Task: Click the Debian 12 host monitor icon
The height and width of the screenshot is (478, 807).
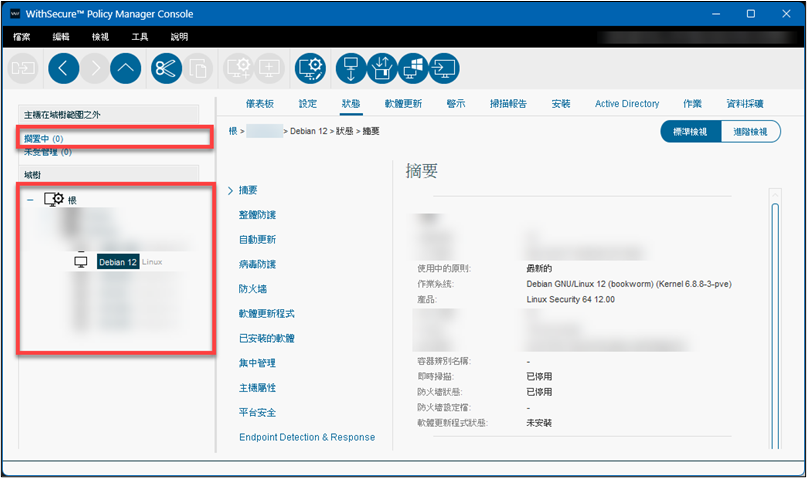Action: click(81, 262)
